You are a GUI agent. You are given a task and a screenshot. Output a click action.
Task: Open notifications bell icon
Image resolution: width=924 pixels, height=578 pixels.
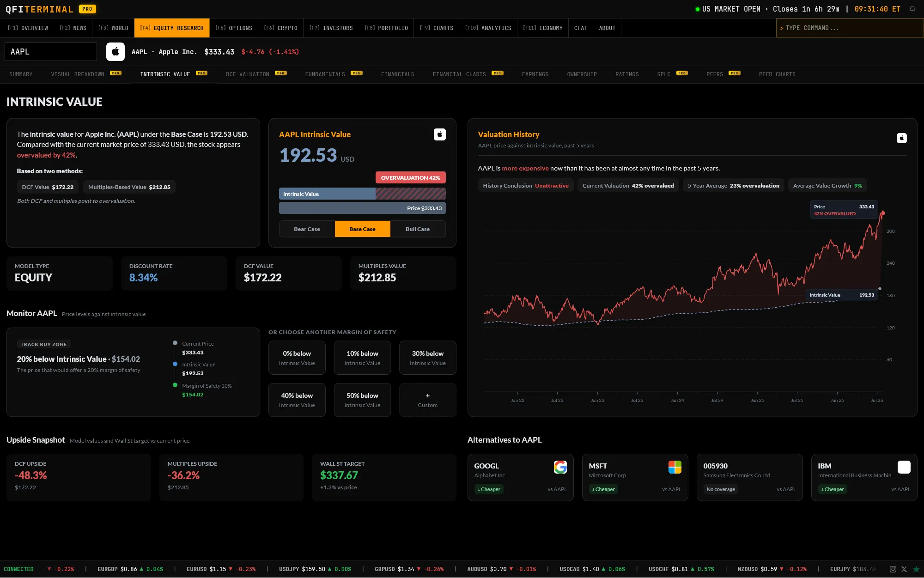[912, 9]
